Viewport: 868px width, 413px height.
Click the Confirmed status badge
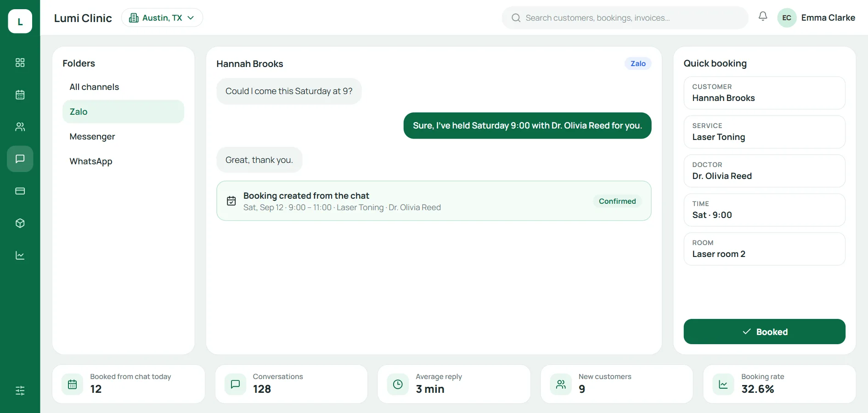[617, 201]
